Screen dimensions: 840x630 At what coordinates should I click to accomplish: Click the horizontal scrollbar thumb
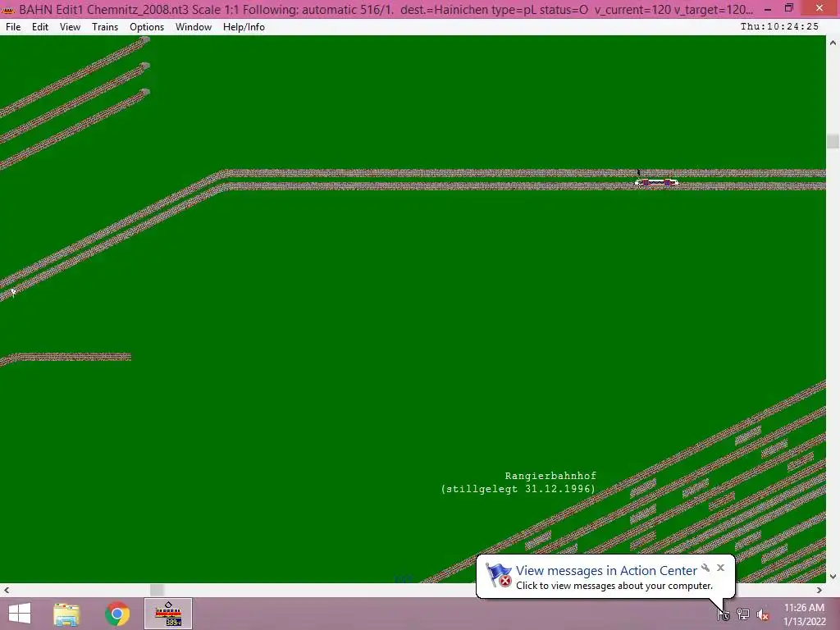pyautogui.click(x=157, y=590)
